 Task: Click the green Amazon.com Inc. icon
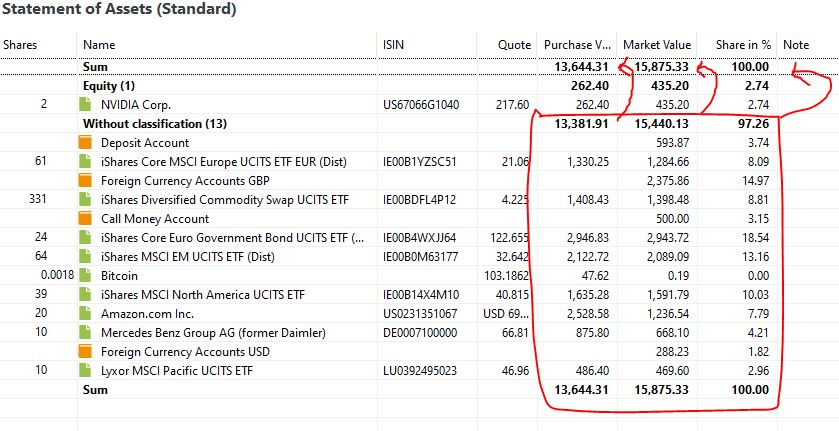[86, 314]
